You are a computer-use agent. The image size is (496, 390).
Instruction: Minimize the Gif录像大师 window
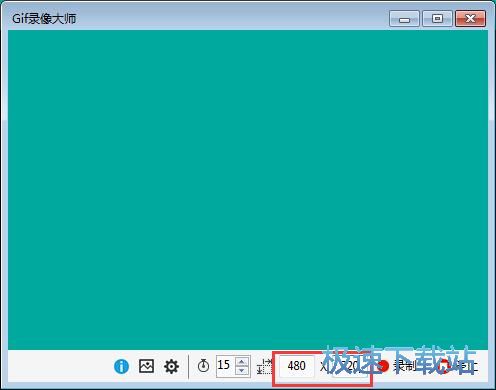(404, 19)
